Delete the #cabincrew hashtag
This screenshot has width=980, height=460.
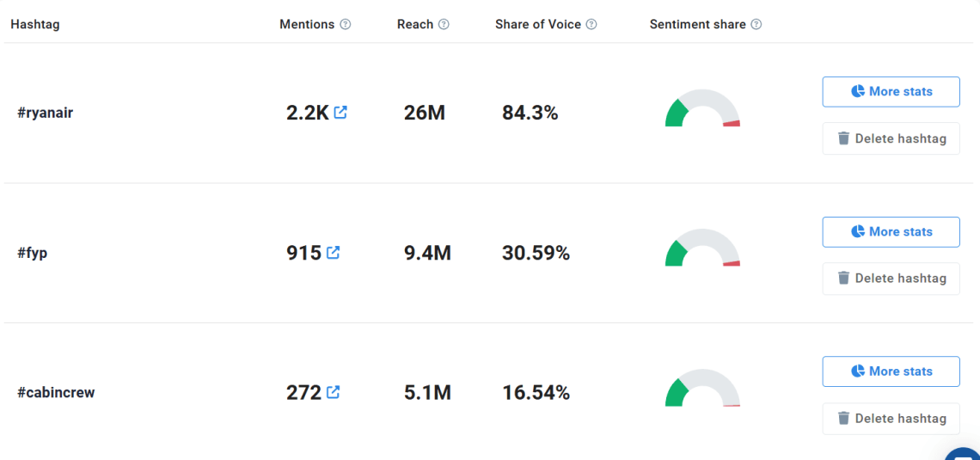891,418
